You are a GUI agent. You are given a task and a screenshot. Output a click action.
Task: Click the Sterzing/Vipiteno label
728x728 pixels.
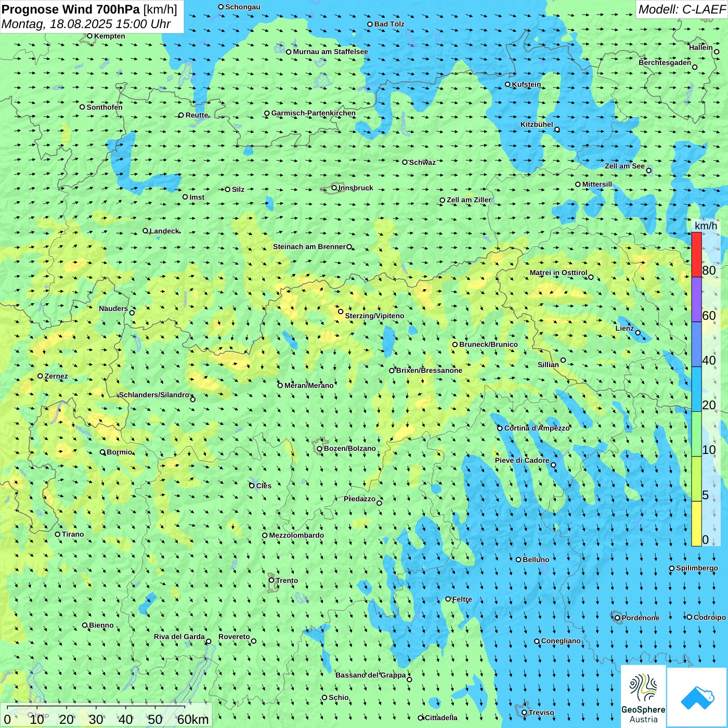click(x=374, y=316)
